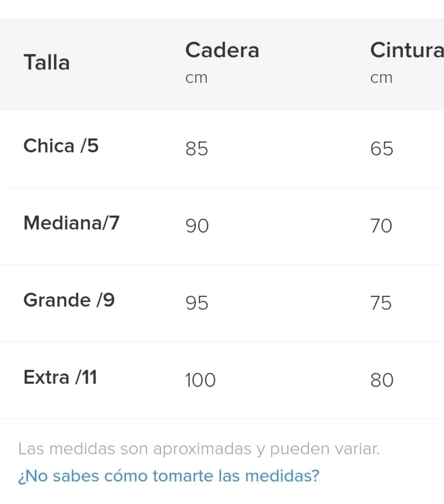Click the Cadera value 85

[197, 149]
